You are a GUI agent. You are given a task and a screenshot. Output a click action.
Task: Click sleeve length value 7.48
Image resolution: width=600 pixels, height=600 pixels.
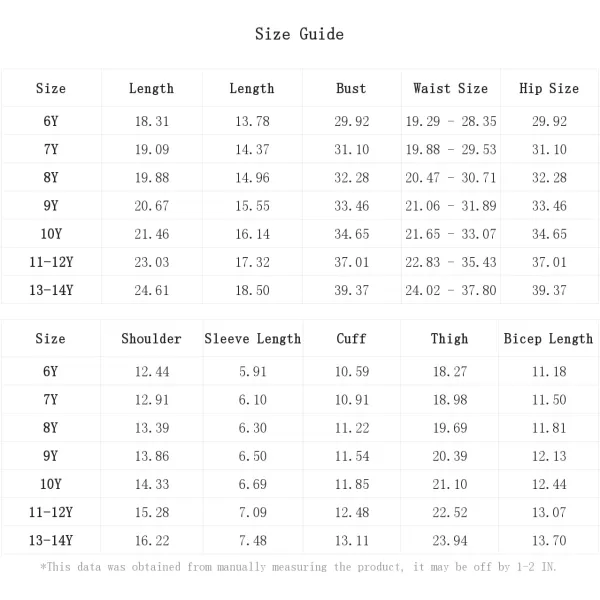tap(253, 541)
